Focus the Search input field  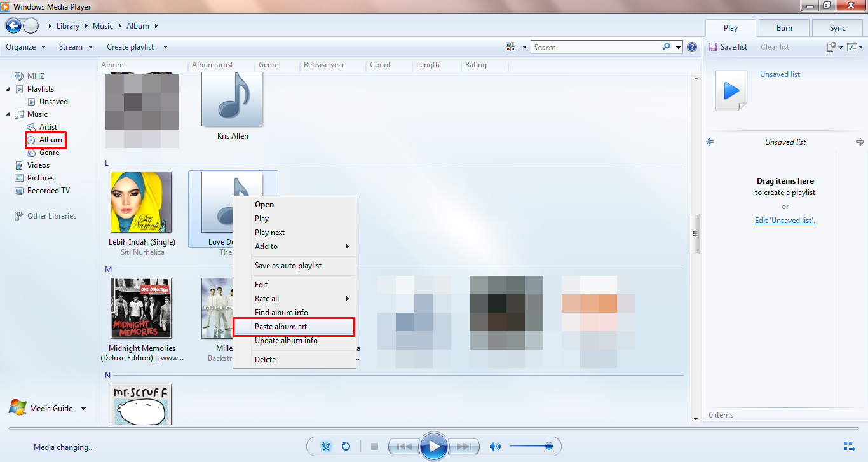coord(596,47)
